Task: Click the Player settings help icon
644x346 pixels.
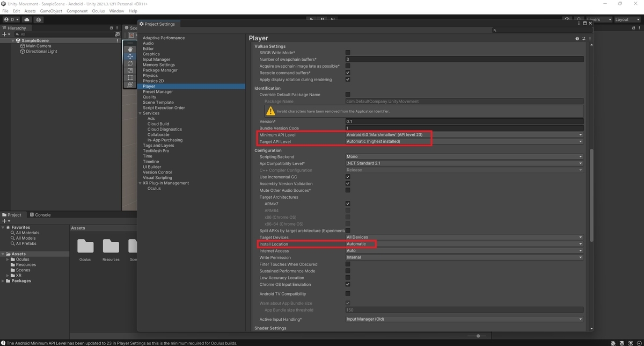Action: (x=577, y=39)
